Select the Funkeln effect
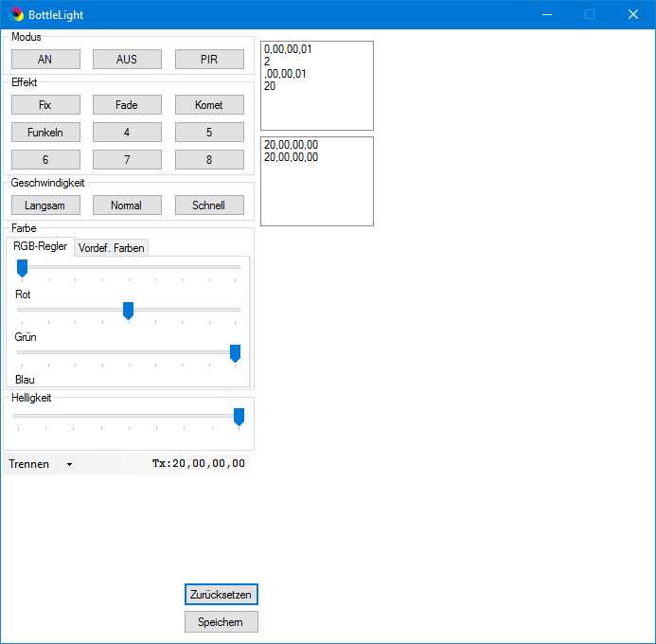The image size is (656, 644). (45, 133)
